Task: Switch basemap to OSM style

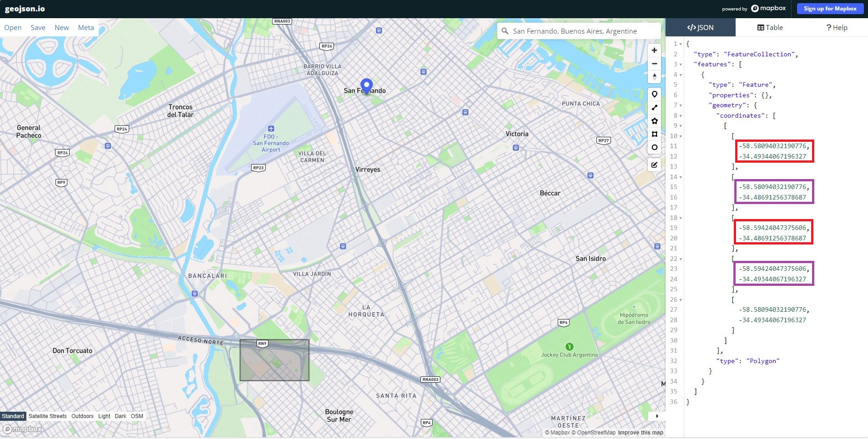Action: pyautogui.click(x=137, y=416)
